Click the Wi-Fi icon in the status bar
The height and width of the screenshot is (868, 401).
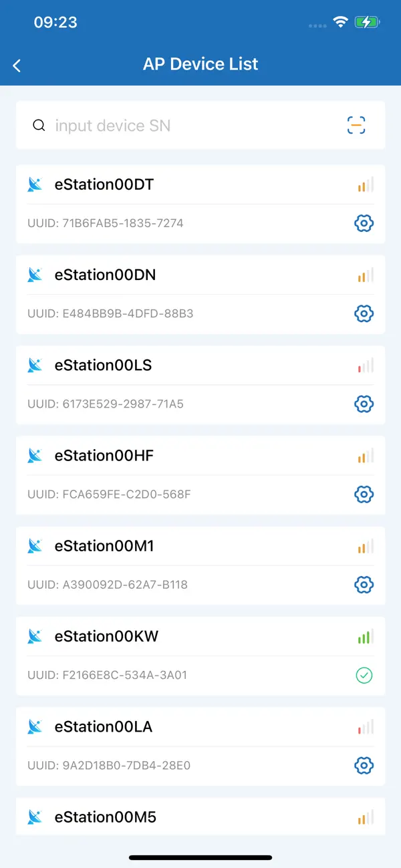(340, 22)
